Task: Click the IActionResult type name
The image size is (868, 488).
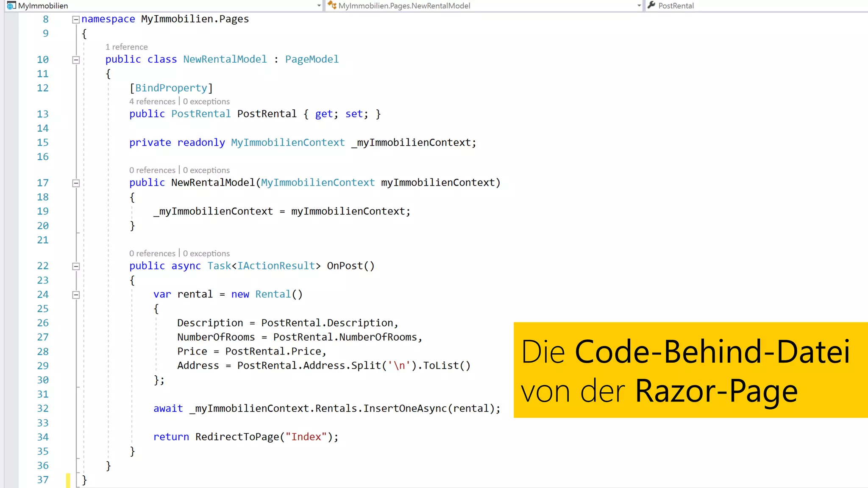Action: click(x=276, y=266)
